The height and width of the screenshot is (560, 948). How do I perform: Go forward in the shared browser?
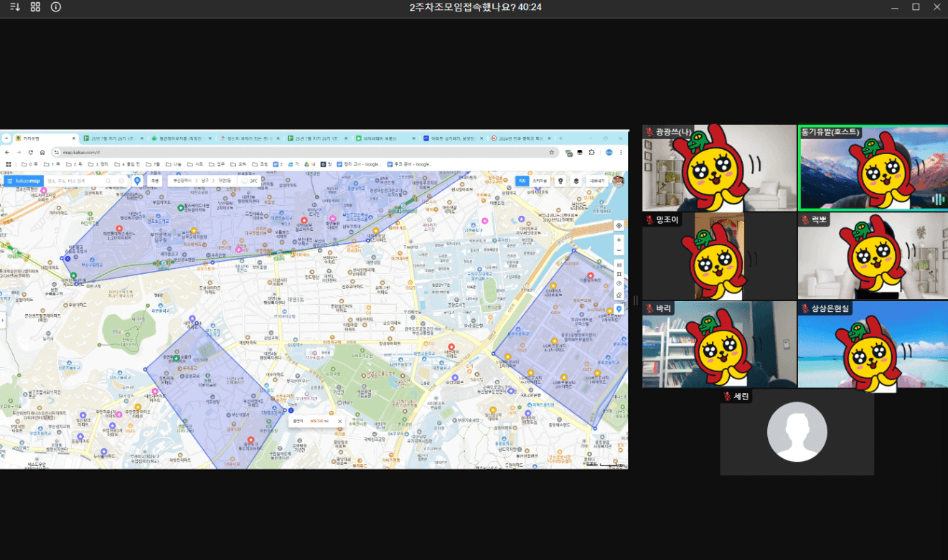tap(19, 152)
